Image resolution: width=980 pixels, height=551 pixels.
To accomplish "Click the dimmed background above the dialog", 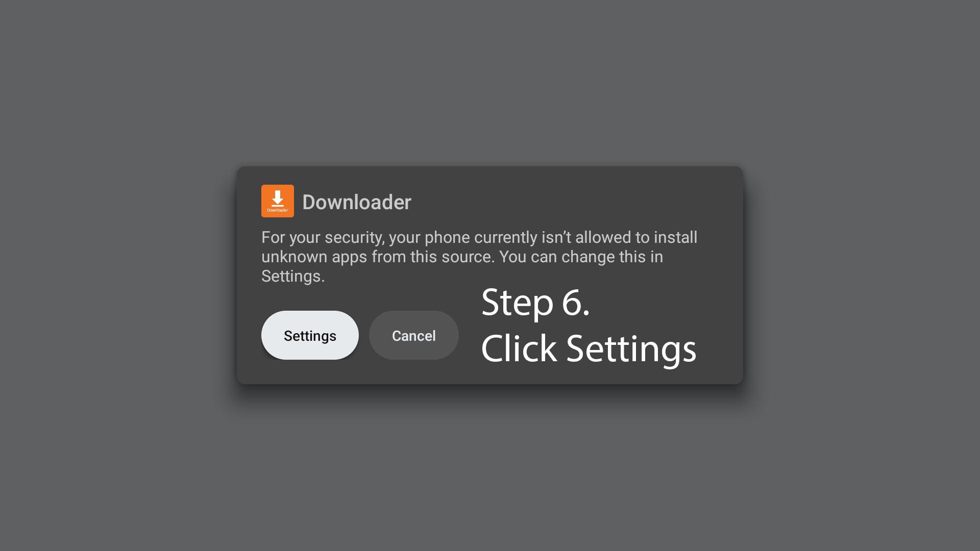I will 490,82.
